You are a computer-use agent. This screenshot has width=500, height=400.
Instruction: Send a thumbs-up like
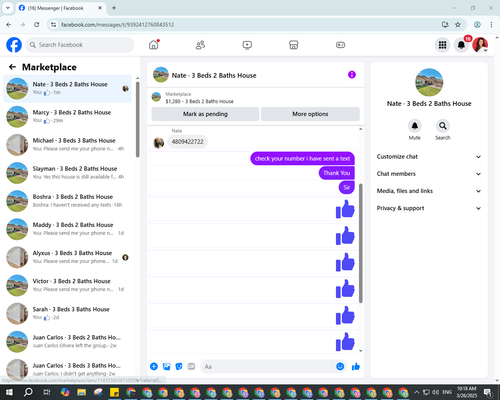point(356,367)
